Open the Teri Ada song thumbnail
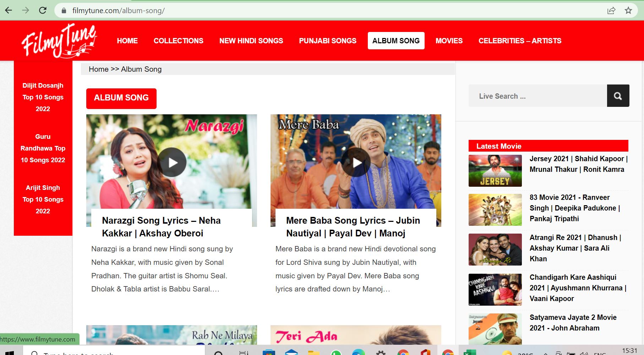 click(356, 335)
